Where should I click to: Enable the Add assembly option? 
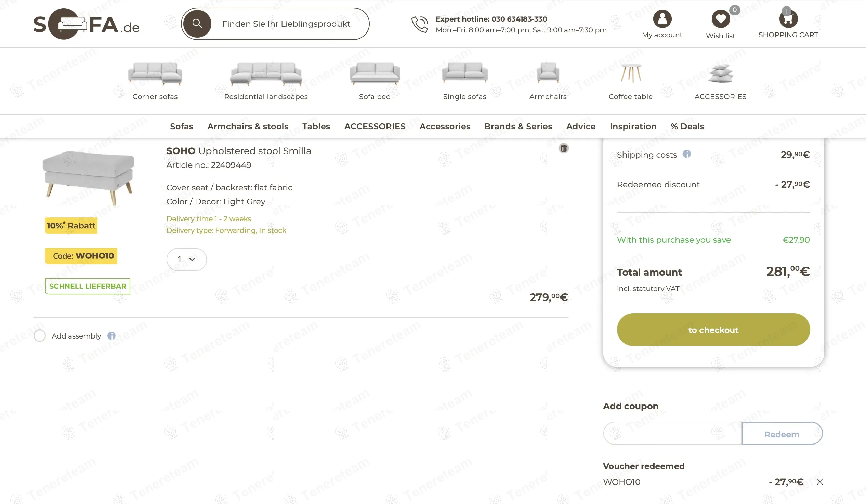(x=40, y=336)
